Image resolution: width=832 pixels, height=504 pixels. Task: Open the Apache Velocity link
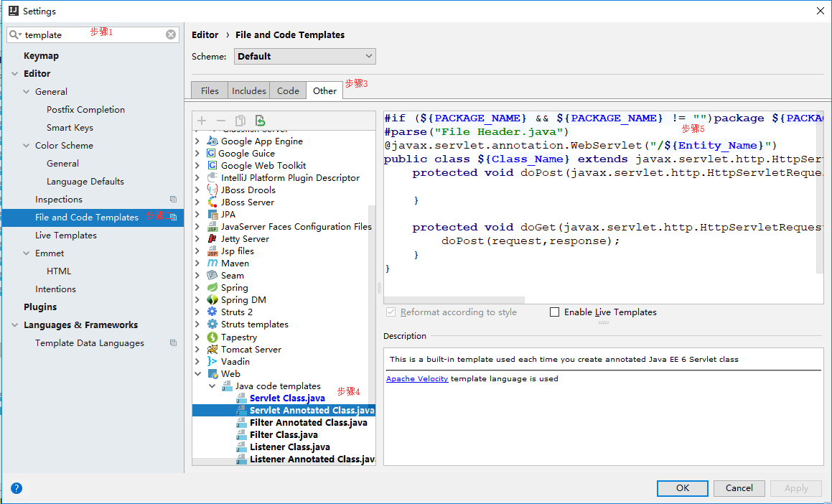point(417,379)
